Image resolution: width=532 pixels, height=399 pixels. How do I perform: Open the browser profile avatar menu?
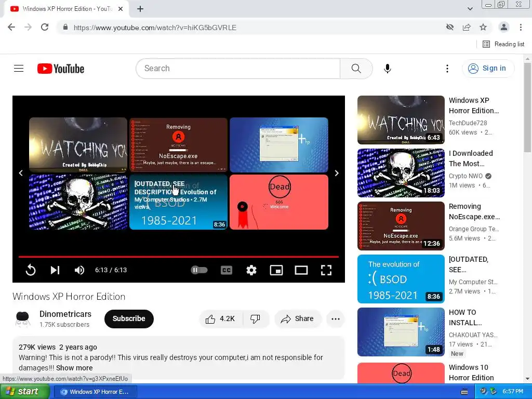(504, 27)
